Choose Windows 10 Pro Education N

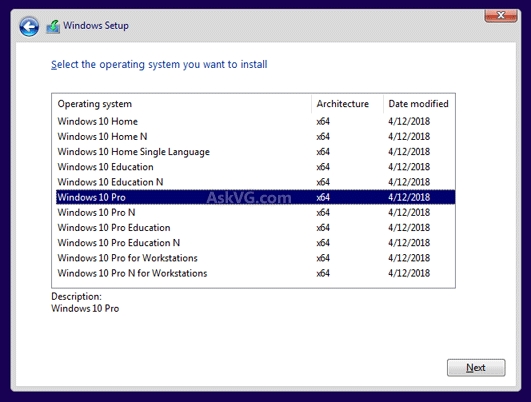(x=255, y=243)
